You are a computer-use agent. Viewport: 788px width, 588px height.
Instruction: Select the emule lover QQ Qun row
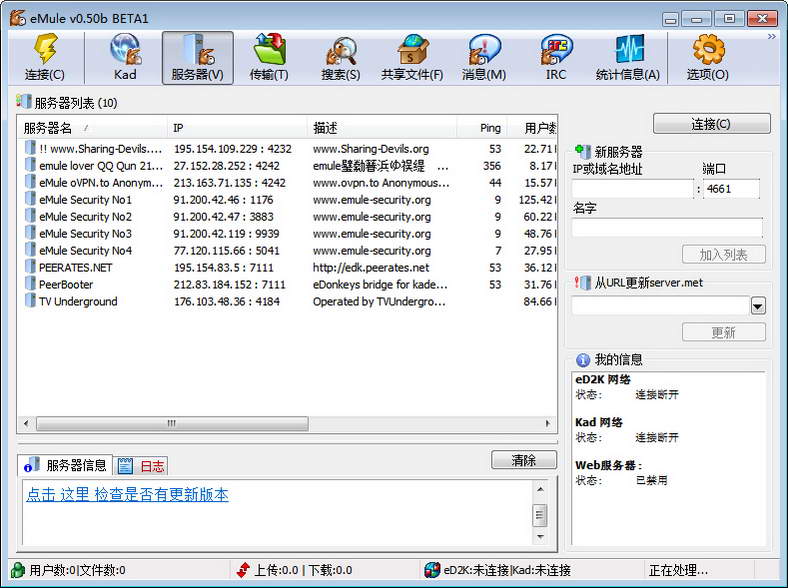[288, 165]
